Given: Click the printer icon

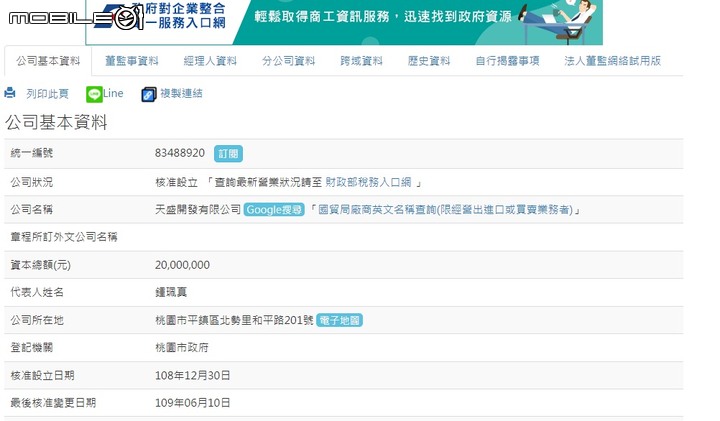Looking at the screenshot, I should point(10,93).
